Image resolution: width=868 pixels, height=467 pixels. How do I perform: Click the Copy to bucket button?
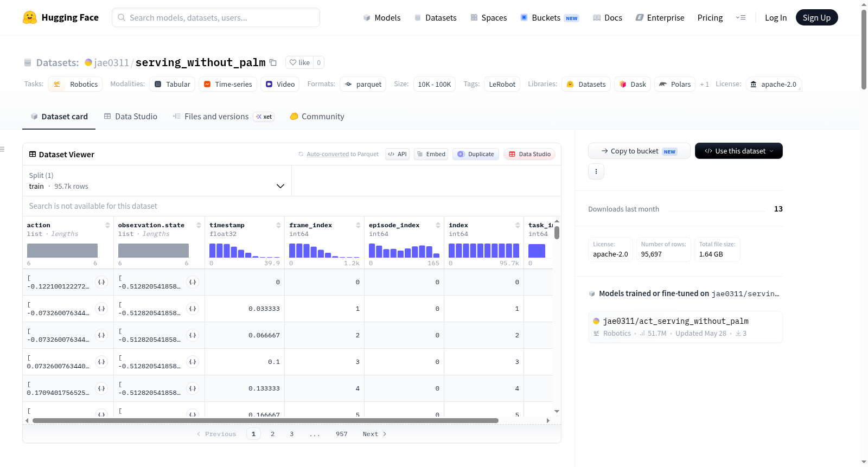click(639, 151)
